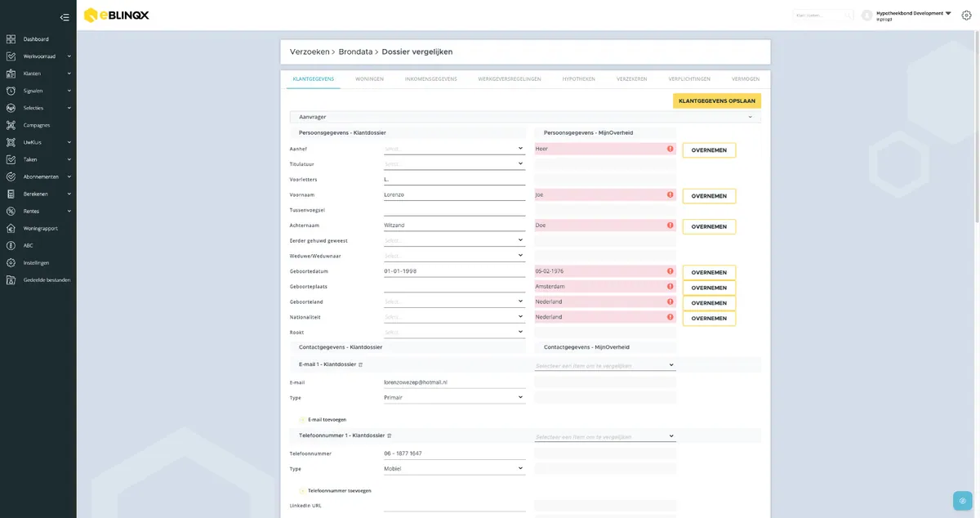Collapse the sidebar with the menu icon
The width and height of the screenshot is (980, 518).
point(65,17)
